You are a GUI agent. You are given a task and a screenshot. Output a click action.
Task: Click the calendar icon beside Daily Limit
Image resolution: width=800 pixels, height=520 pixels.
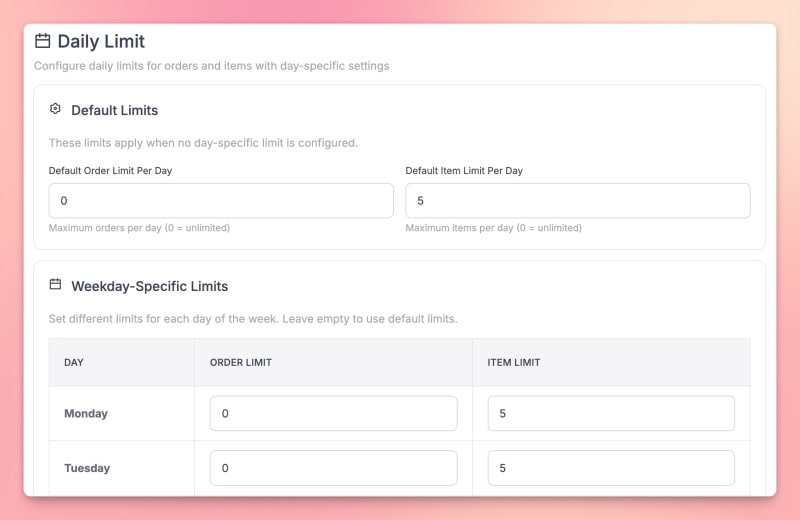[42, 41]
